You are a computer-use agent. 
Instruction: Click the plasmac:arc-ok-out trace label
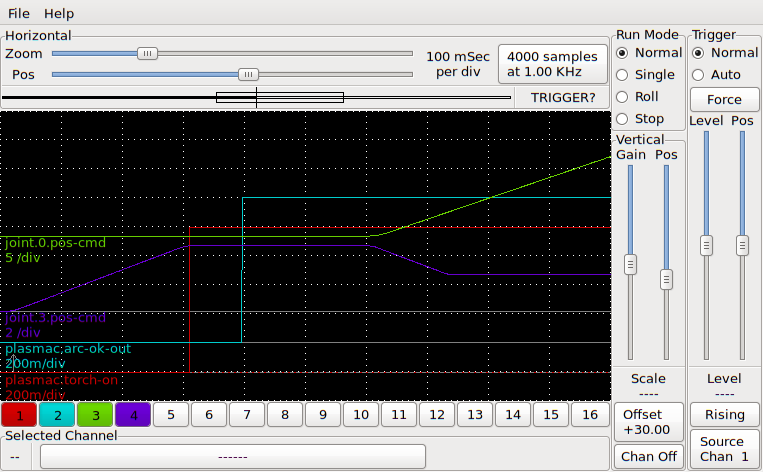pos(68,348)
